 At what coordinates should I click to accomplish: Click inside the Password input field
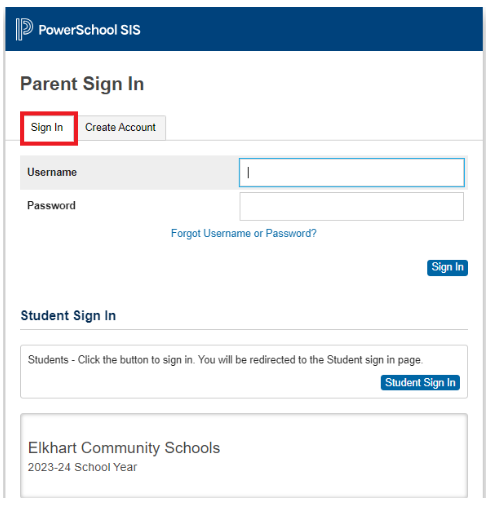[x=351, y=206]
